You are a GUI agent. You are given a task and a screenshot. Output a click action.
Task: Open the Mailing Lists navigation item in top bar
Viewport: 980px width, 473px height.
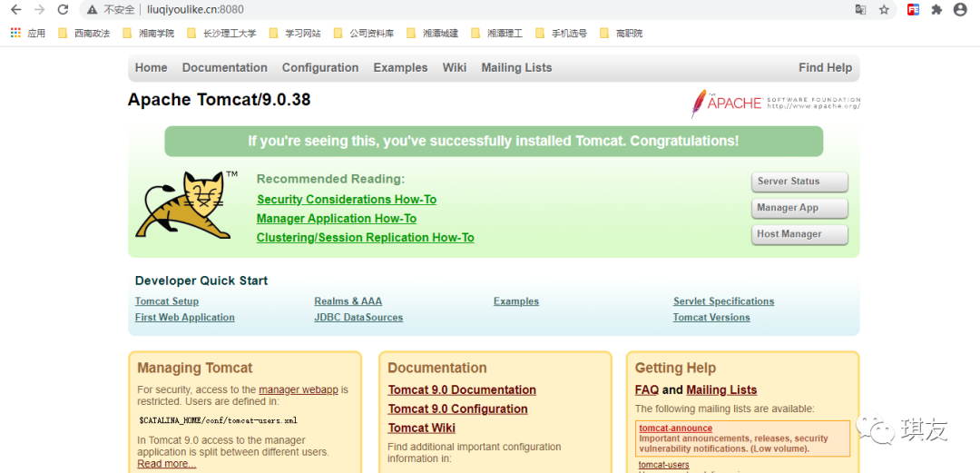(x=516, y=67)
